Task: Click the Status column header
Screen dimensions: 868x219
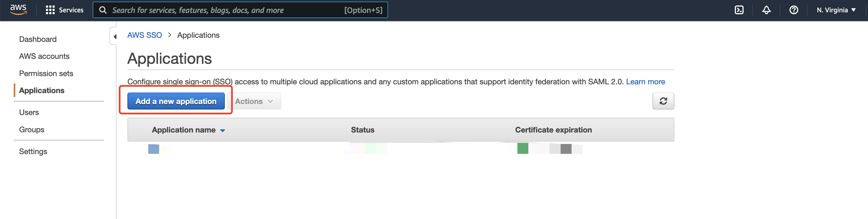Action: (x=363, y=130)
